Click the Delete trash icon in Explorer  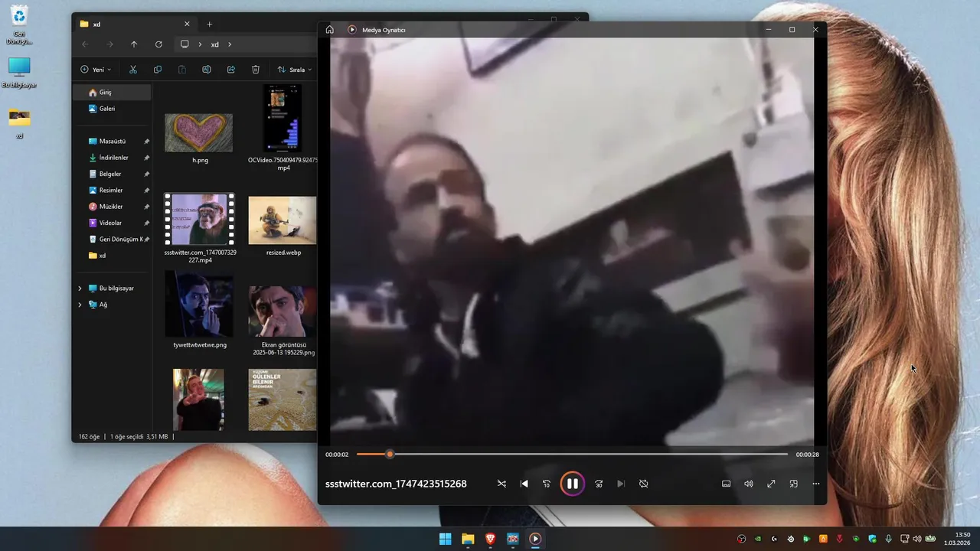[256, 70]
